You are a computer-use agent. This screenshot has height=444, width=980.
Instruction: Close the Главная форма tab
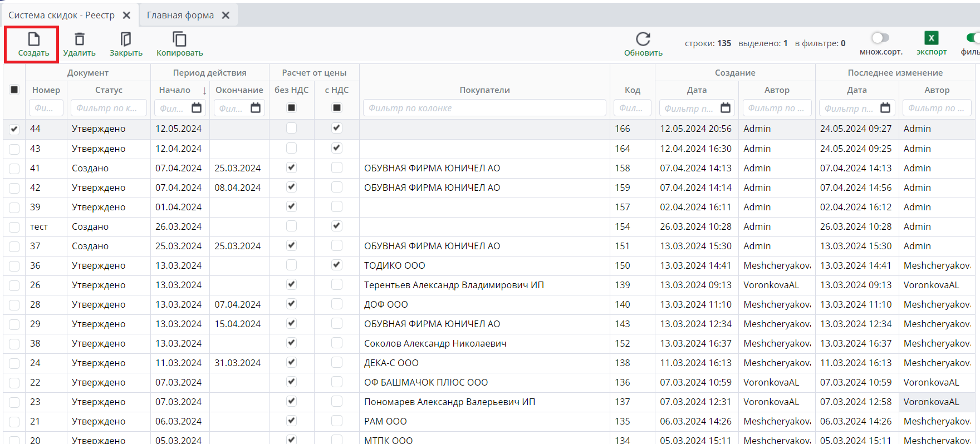click(x=226, y=16)
